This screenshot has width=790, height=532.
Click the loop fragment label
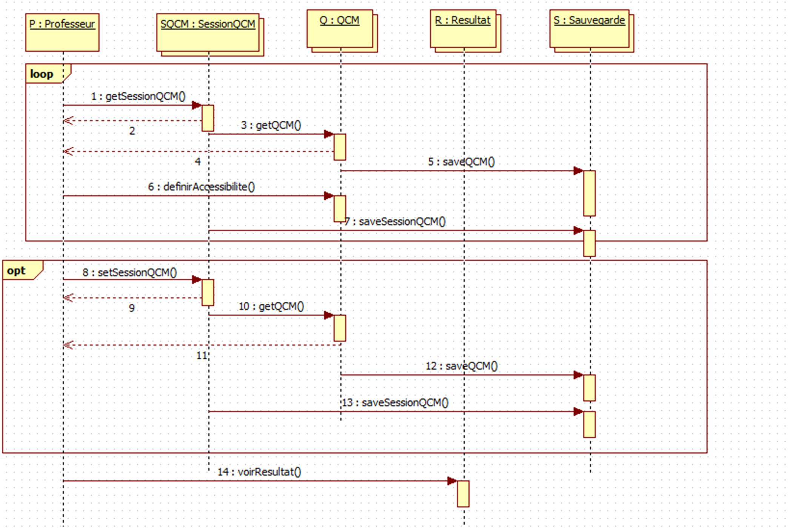pyautogui.click(x=42, y=74)
